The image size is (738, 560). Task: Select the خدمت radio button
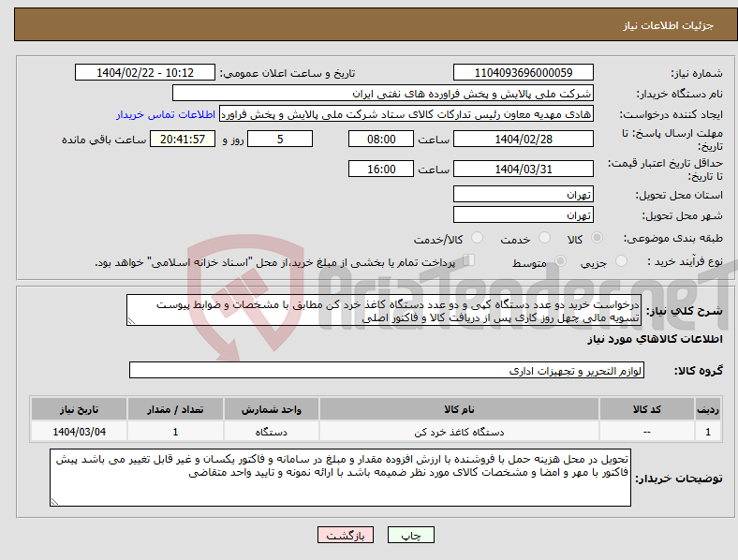coord(544,238)
